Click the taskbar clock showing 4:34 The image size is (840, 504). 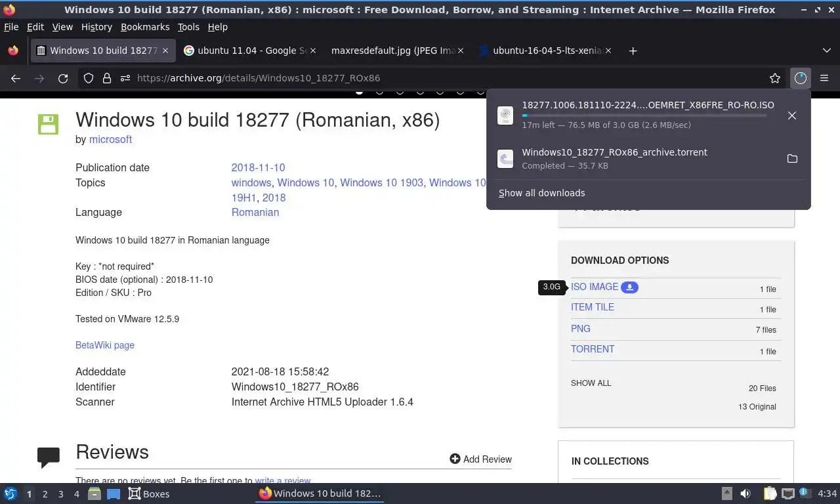pos(828,493)
